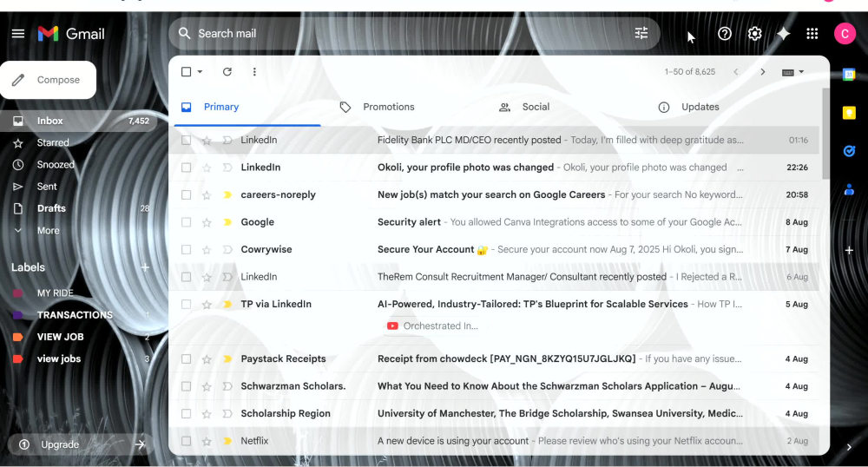Toggle importance marker on Schwarzman Scholars email
The height and width of the screenshot is (467, 868).
click(227, 386)
